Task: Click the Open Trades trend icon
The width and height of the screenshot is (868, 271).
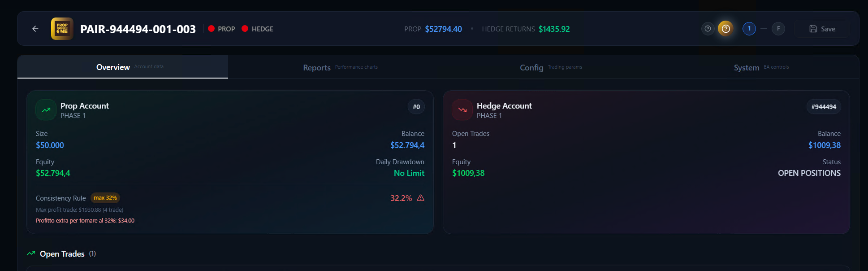Action: point(31,254)
